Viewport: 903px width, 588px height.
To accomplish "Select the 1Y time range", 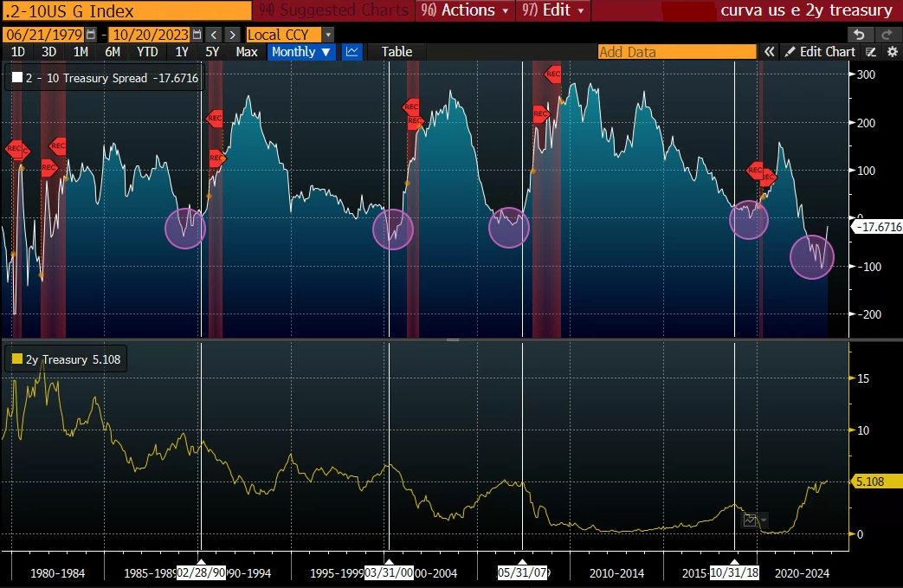I will point(182,52).
